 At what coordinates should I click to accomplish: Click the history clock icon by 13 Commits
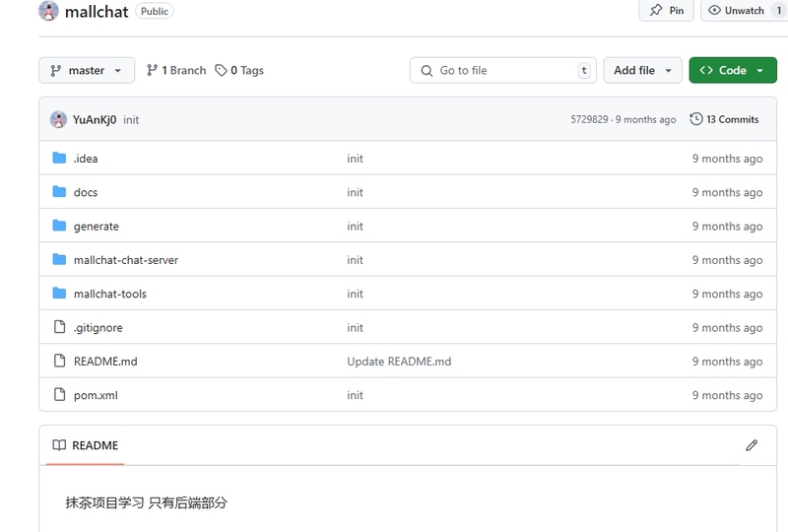coord(696,119)
